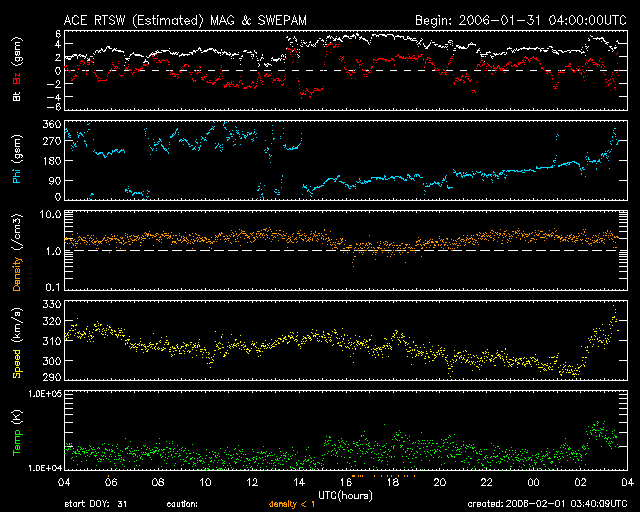Click the 'ACE RTSW (Estimated) MAG & SWEPAM' title

(185, 20)
